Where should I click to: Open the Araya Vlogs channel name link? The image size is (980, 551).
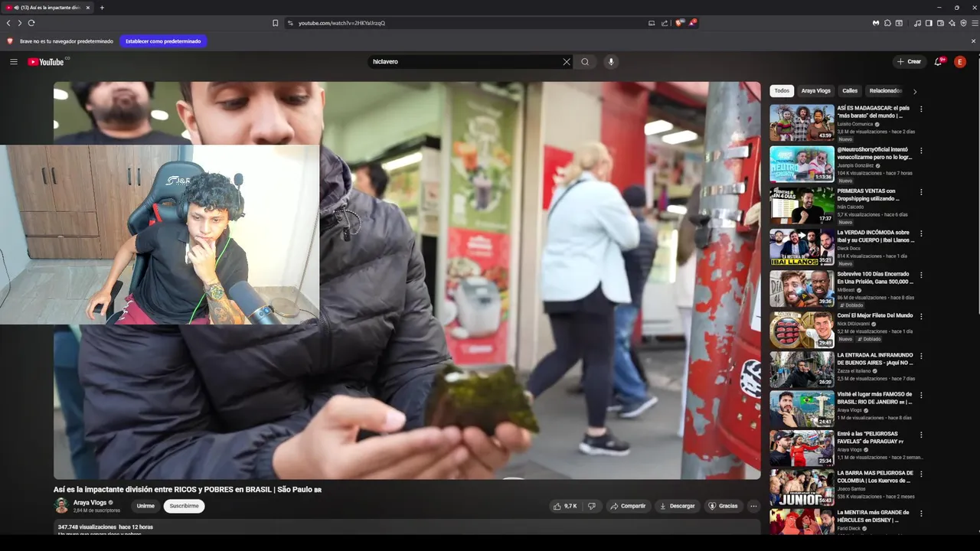(90, 503)
